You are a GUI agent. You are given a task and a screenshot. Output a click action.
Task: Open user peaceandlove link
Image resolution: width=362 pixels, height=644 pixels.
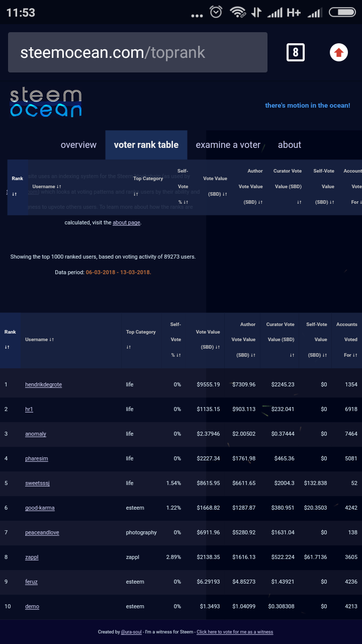[42, 532]
